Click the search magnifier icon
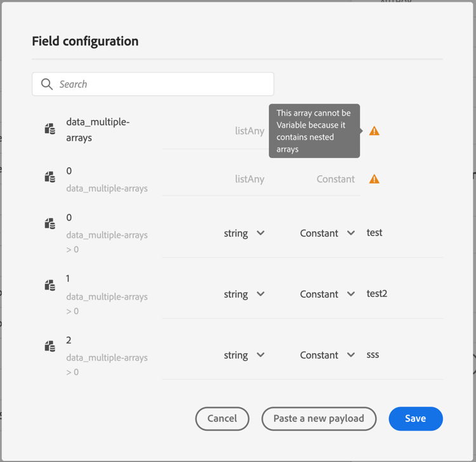Viewport: 476px width, 462px height. [x=46, y=84]
